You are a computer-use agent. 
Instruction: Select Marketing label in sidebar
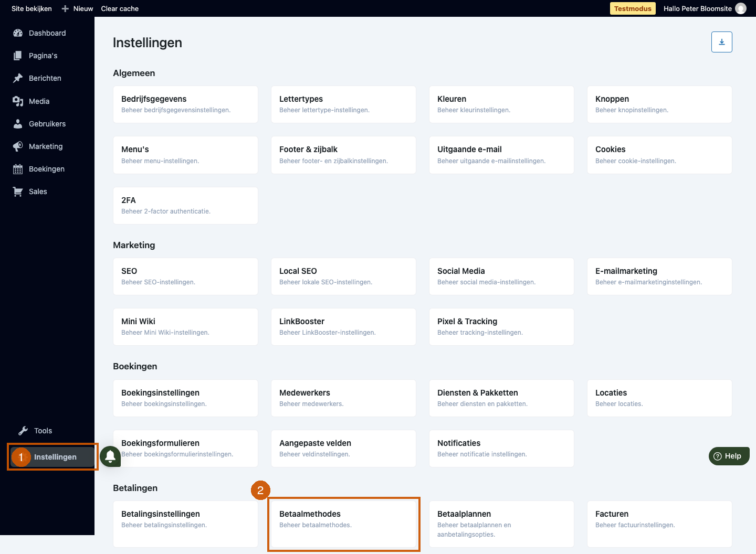click(46, 146)
